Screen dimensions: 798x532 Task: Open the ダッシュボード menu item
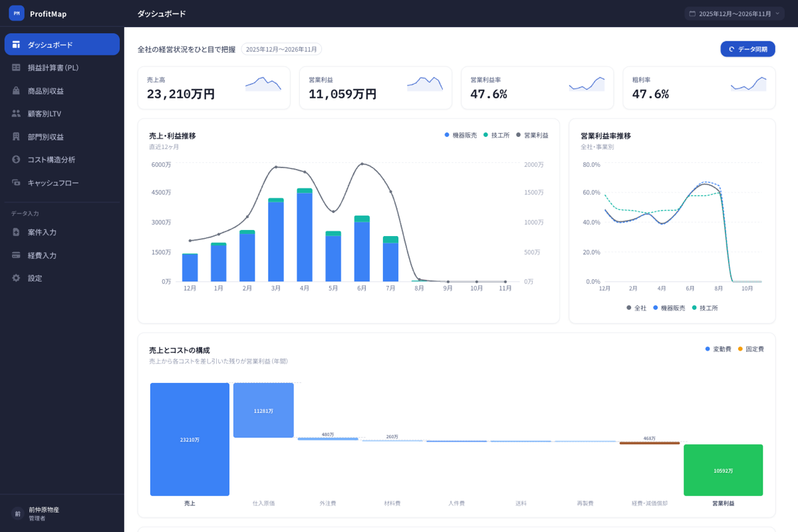click(x=62, y=45)
